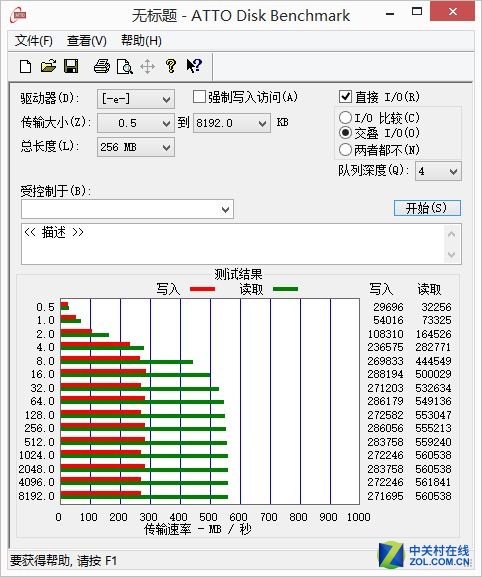Click read value 73325

point(436,320)
